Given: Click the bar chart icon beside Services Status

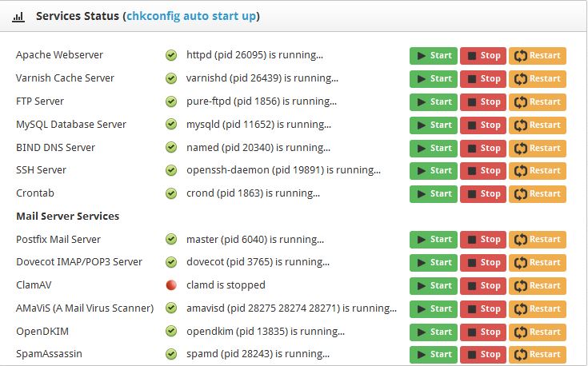Looking at the screenshot, I should 18,16.
